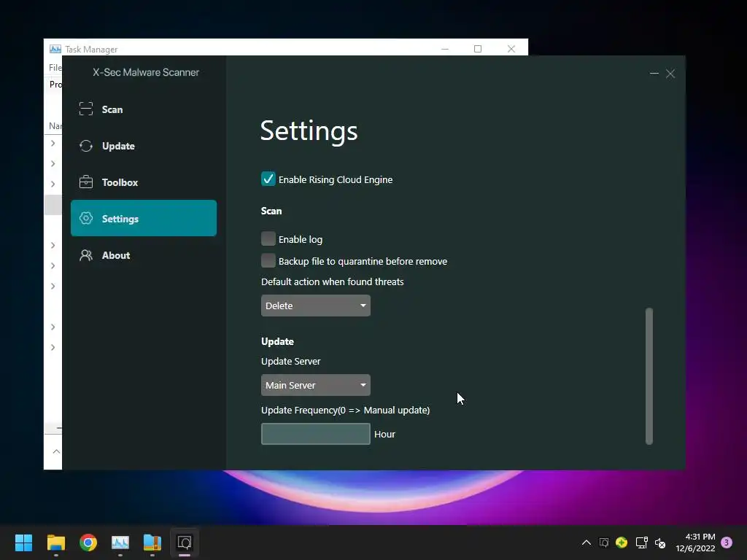Expand the third Task Manager process row

point(53,184)
